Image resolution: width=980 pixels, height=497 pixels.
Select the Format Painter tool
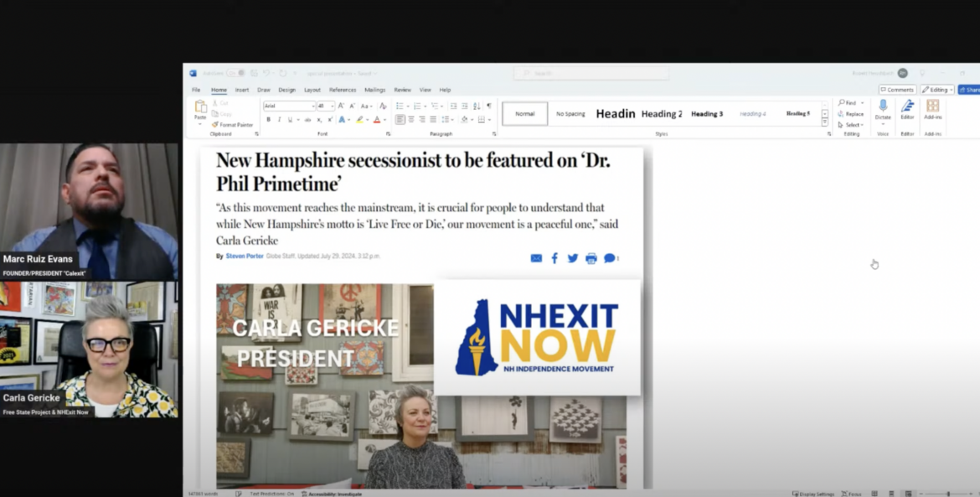coord(232,125)
